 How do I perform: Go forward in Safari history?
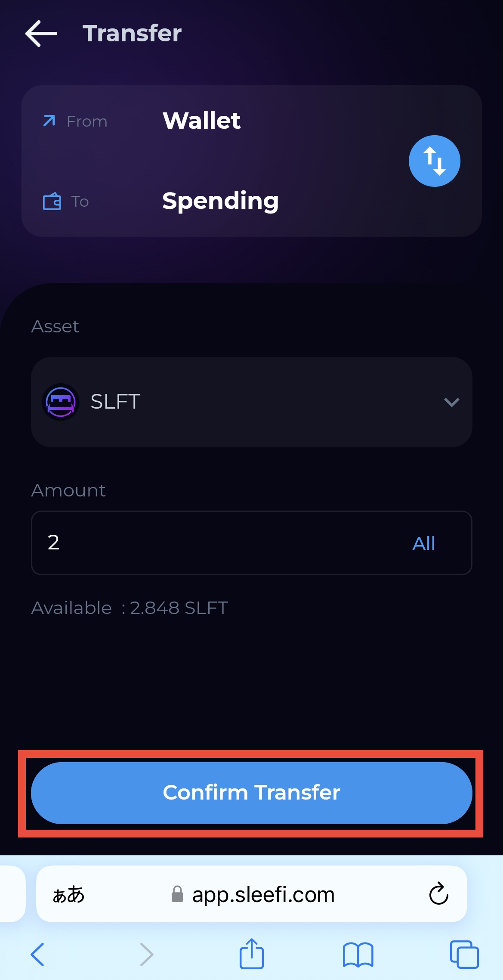tap(146, 954)
